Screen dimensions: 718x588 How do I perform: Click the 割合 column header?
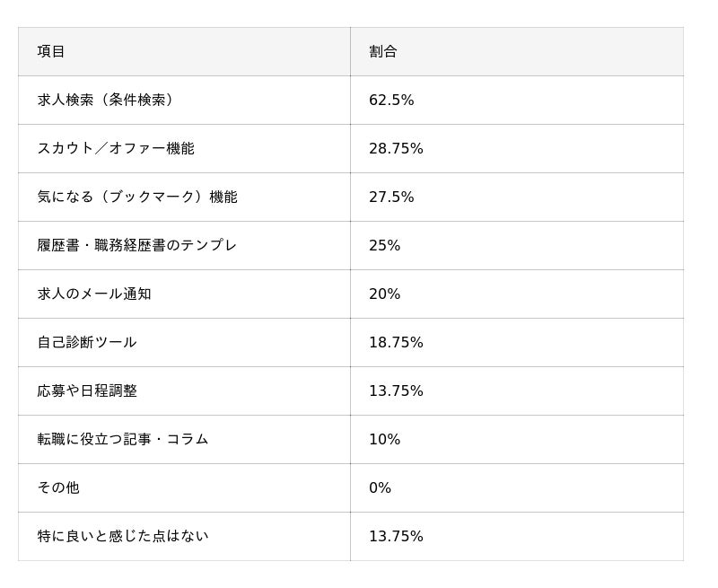click(x=383, y=51)
